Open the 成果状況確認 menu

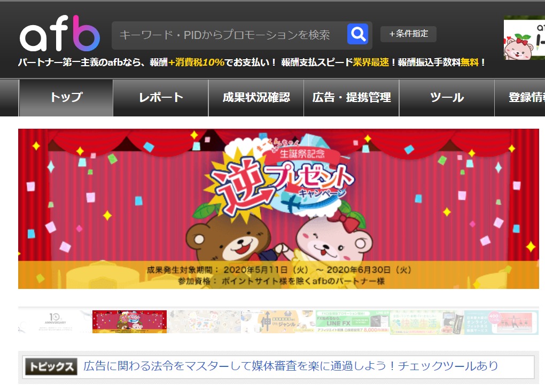(256, 98)
